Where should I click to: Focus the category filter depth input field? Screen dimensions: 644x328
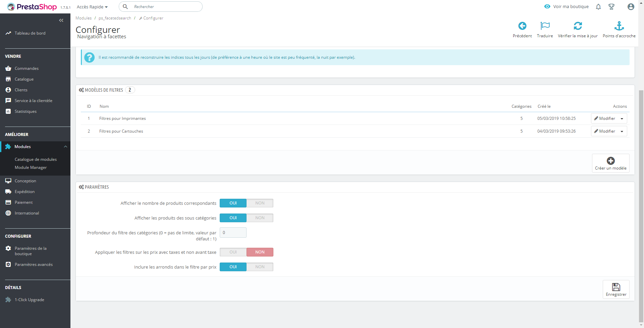[233, 233]
